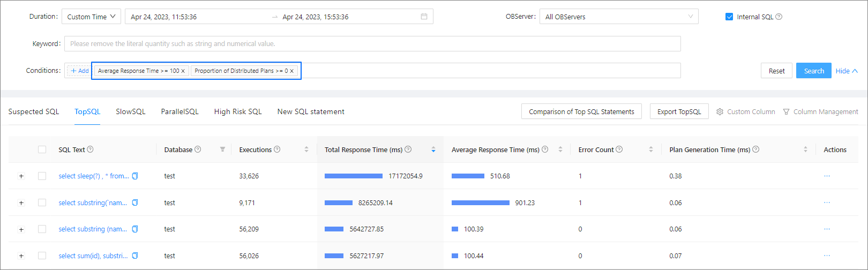868x270 pixels.
Task: Click the Search button
Action: (813, 71)
